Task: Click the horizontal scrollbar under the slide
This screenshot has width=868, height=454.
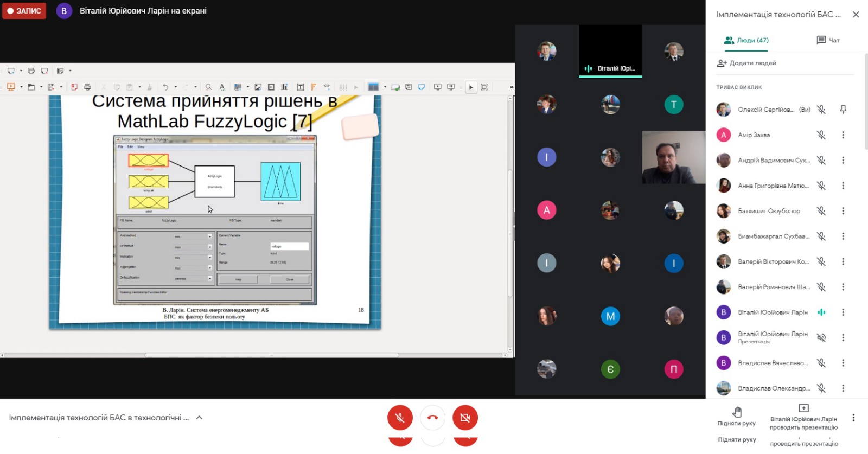Action: pyautogui.click(x=271, y=355)
